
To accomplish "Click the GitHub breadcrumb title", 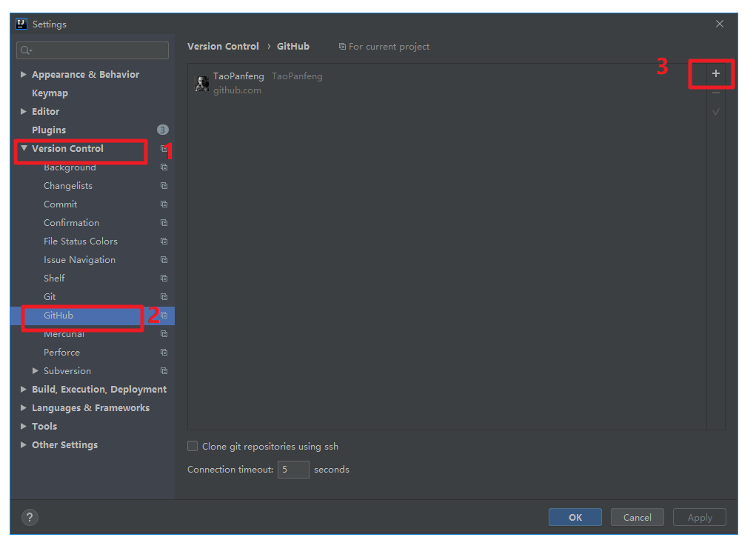I will click(x=293, y=46).
